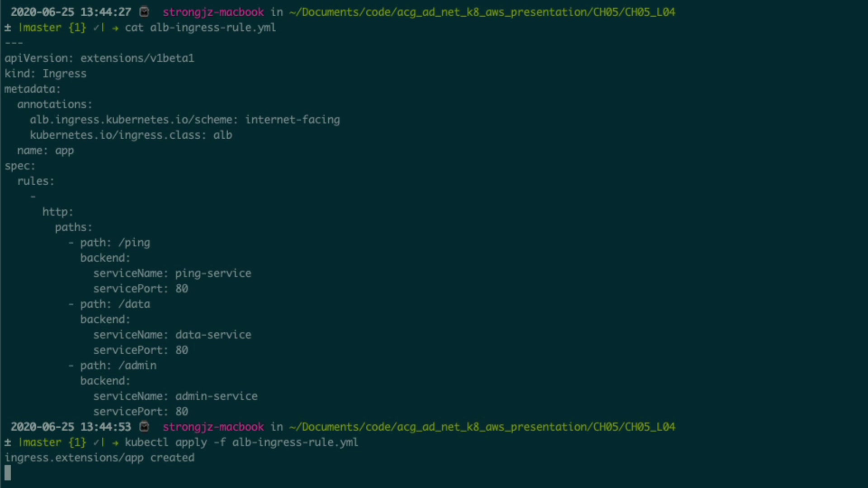Image resolution: width=868 pixels, height=488 pixels.
Task: Click the arrow before the cat command
Action: click(115, 28)
